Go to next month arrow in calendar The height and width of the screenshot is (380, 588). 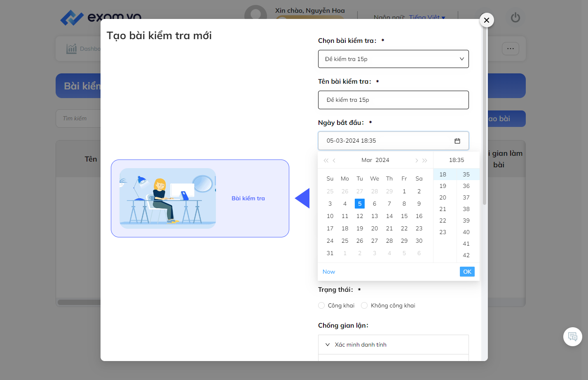click(417, 160)
